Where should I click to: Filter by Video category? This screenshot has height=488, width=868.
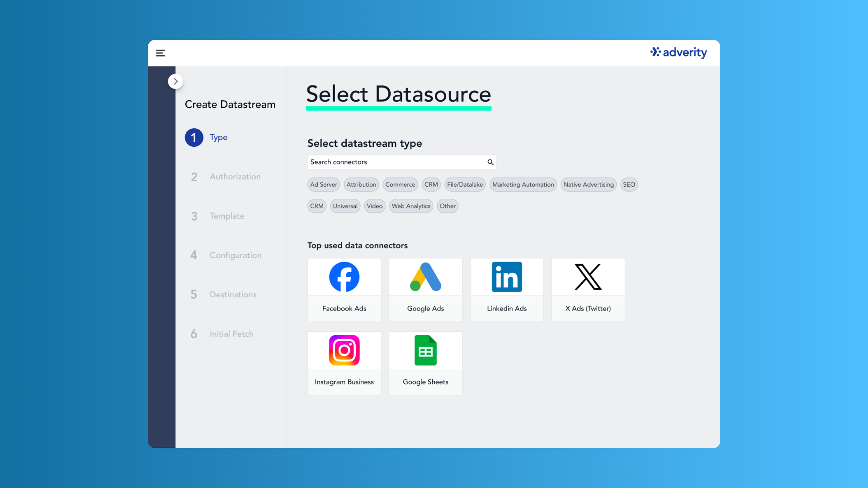(x=374, y=206)
